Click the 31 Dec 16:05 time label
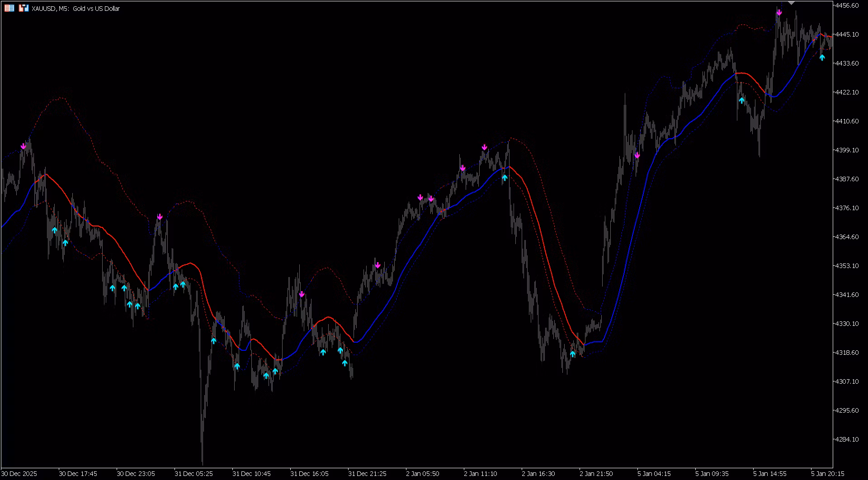 coord(309,474)
